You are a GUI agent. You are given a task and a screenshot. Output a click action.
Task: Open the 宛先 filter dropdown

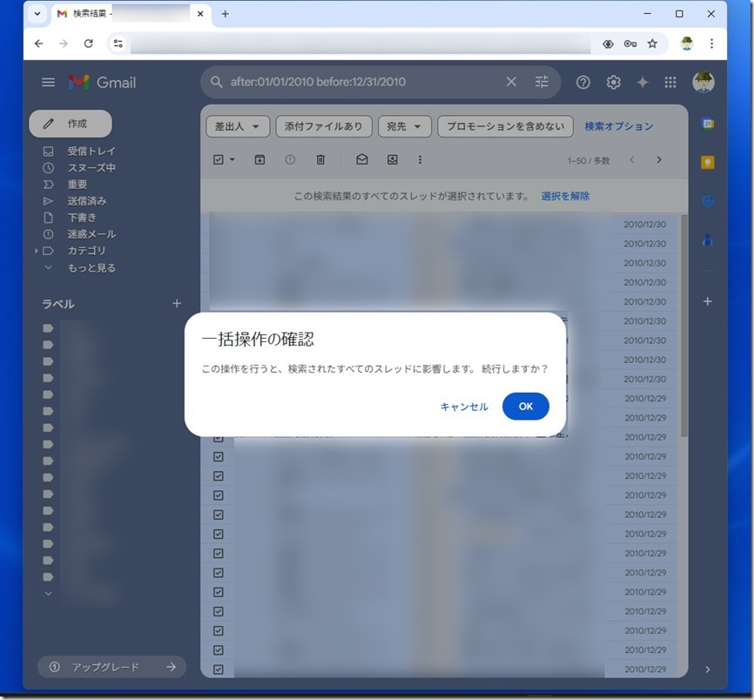point(404,126)
